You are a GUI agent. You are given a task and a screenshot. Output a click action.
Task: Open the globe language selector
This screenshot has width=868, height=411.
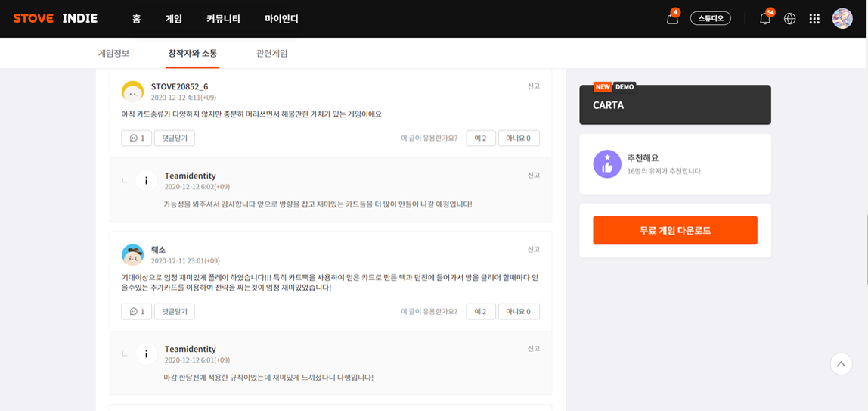pyautogui.click(x=790, y=19)
